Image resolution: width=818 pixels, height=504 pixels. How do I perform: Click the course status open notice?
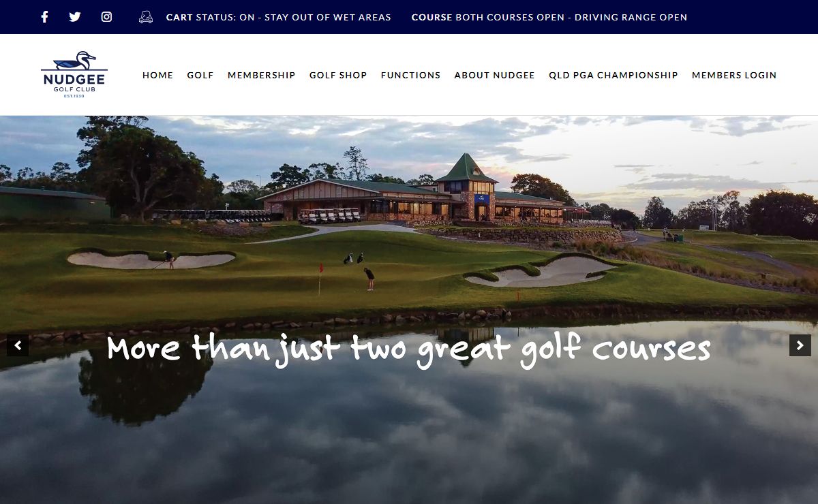pos(549,17)
